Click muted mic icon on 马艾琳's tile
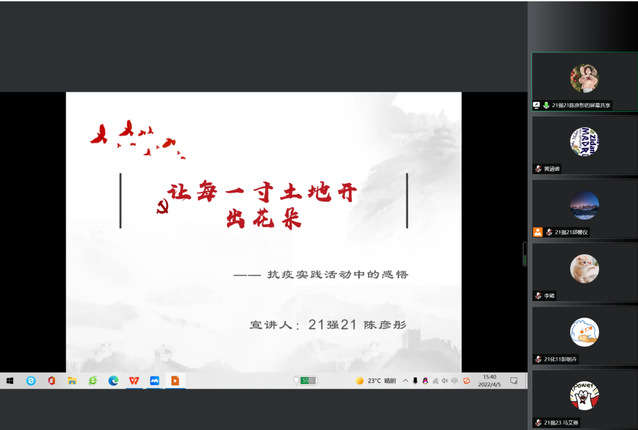Screen dimensions: 638x430 pos(538,422)
